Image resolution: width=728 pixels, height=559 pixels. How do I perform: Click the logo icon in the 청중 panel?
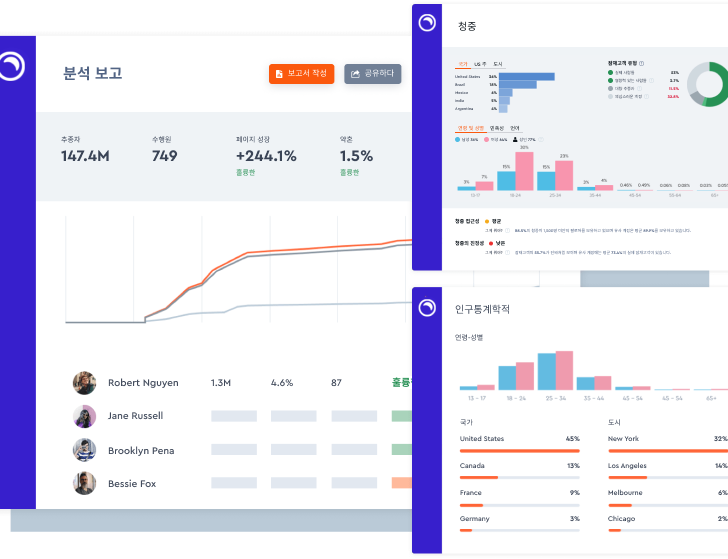point(427,23)
